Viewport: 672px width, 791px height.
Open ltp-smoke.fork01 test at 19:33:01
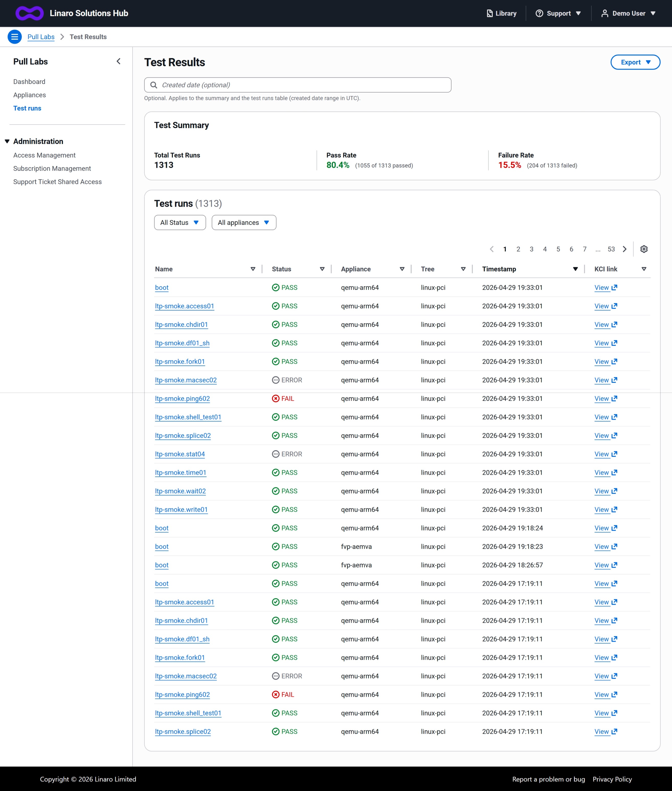(x=180, y=362)
